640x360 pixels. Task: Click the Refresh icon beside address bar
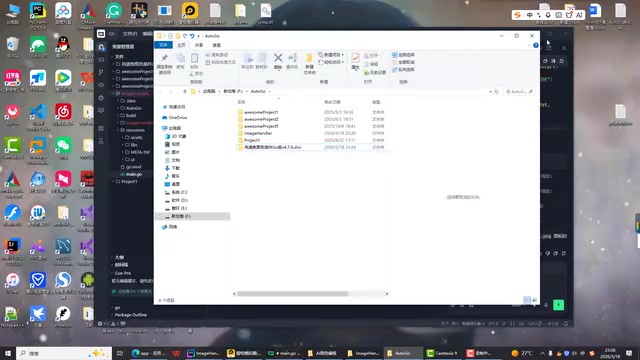pos(496,91)
